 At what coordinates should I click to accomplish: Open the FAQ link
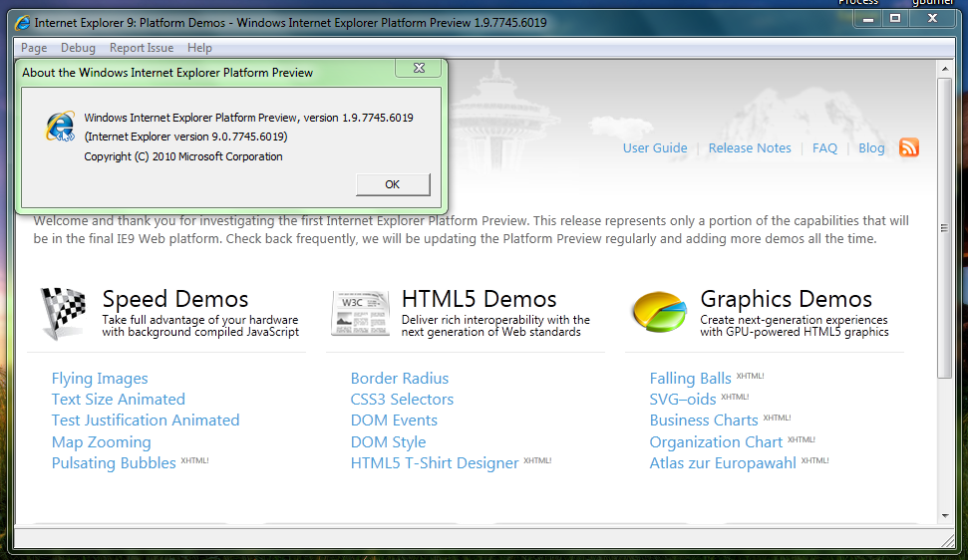[824, 148]
